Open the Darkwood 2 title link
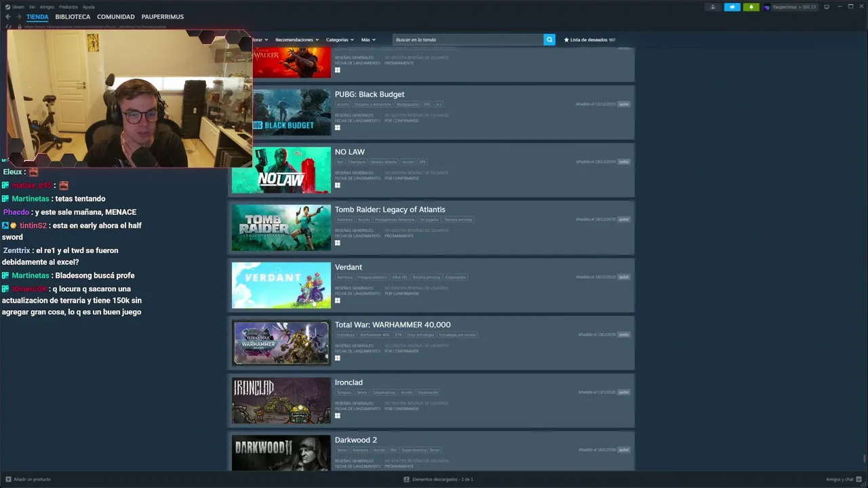 pyautogui.click(x=356, y=440)
